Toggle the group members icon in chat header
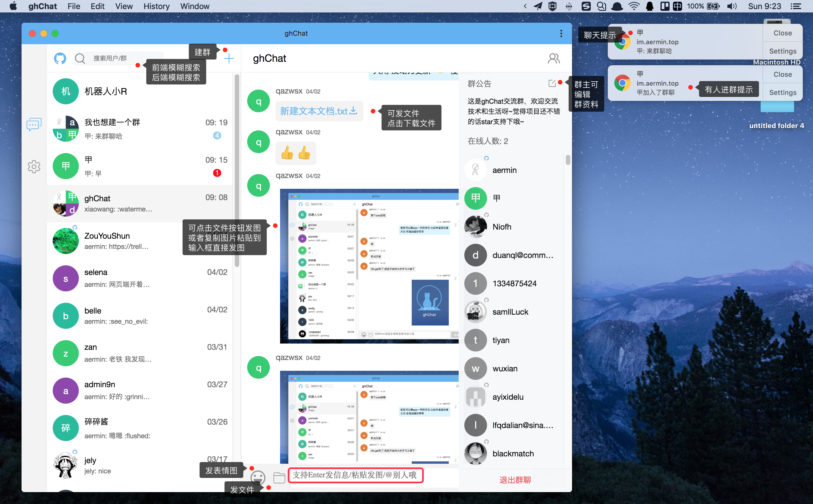 (554, 58)
